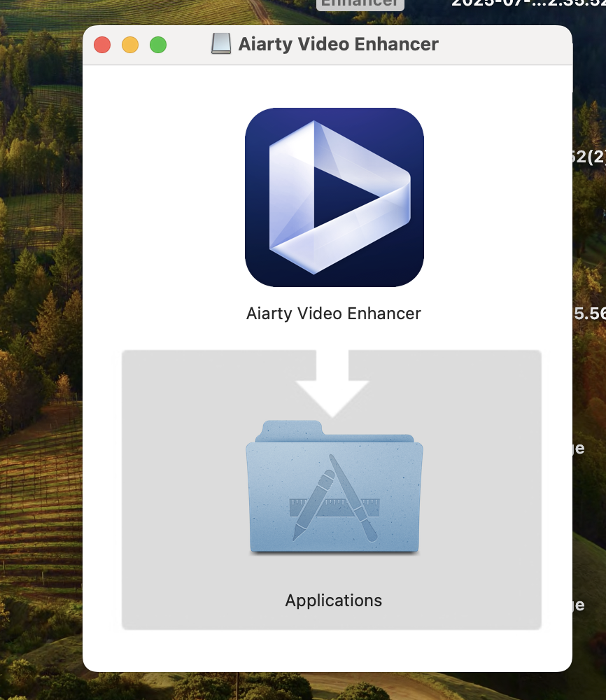Select the desktop item ending in "52(2)"
This screenshot has height=700, width=606.
coord(589,157)
